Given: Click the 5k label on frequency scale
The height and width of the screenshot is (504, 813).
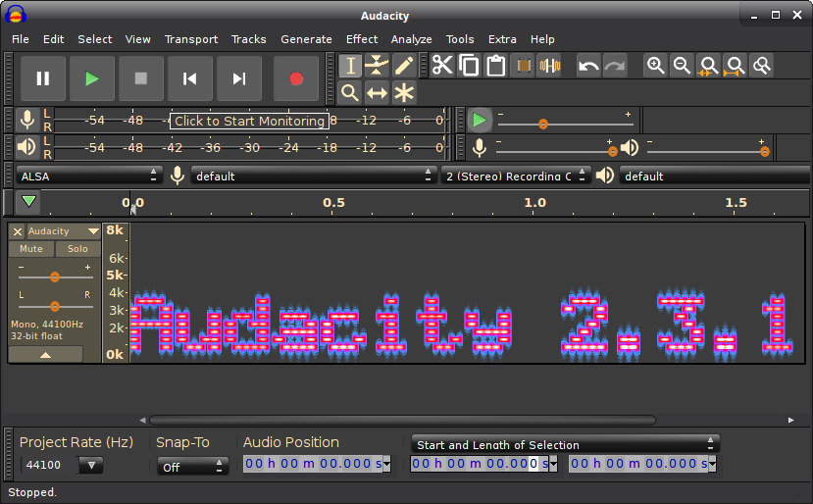Looking at the screenshot, I should click(115, 275).
